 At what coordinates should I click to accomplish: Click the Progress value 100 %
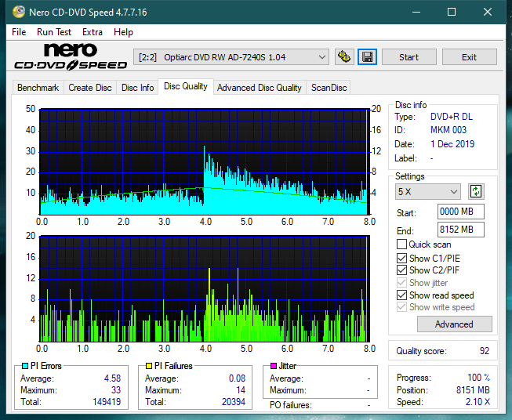tap(479, 378)
